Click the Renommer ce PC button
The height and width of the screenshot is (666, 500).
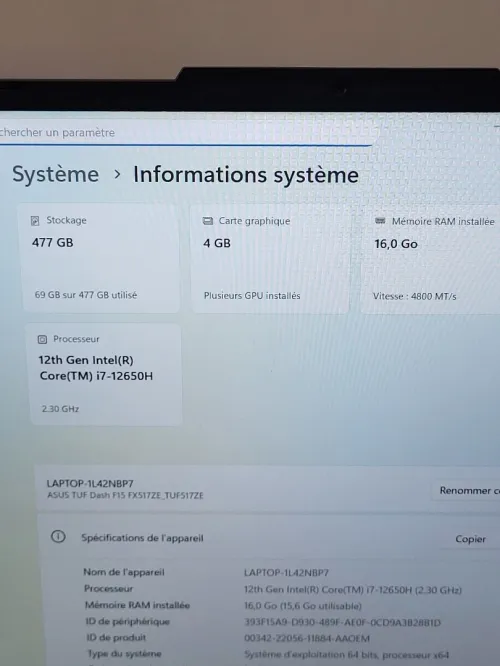pyautogui.click(x=467, y=491)
